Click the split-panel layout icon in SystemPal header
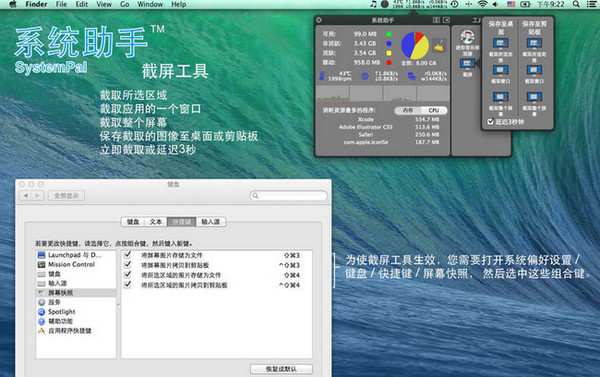The image size is (600, 377). (x=436, y=20)
